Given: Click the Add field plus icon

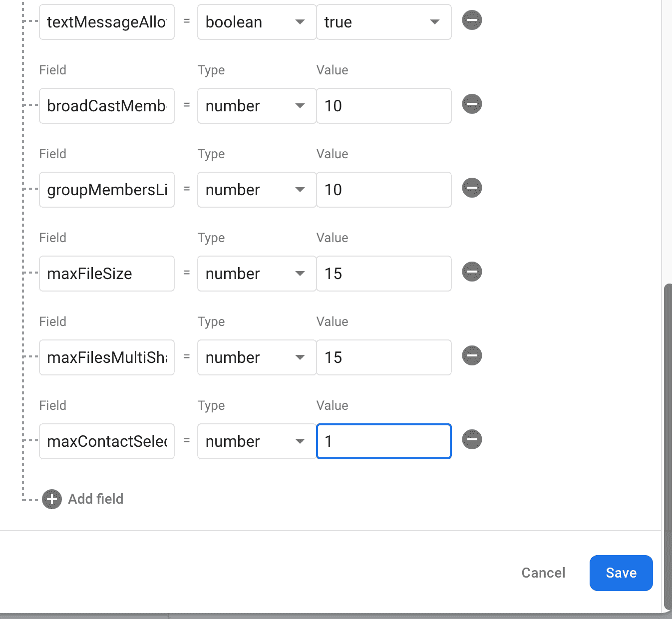Looking at the screenshot, I should pyautogui.click(x=52, y=499).
